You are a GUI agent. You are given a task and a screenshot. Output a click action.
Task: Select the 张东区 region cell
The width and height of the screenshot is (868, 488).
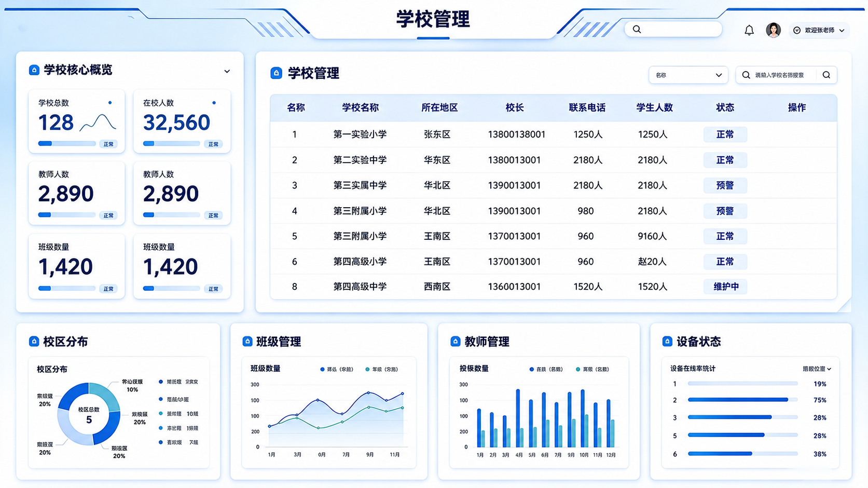tap(437, 135)
